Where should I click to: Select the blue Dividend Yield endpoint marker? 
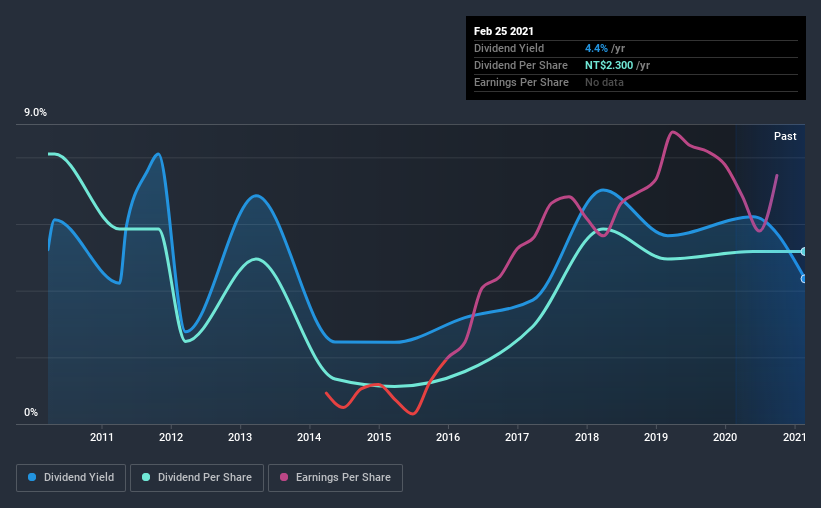804,279
